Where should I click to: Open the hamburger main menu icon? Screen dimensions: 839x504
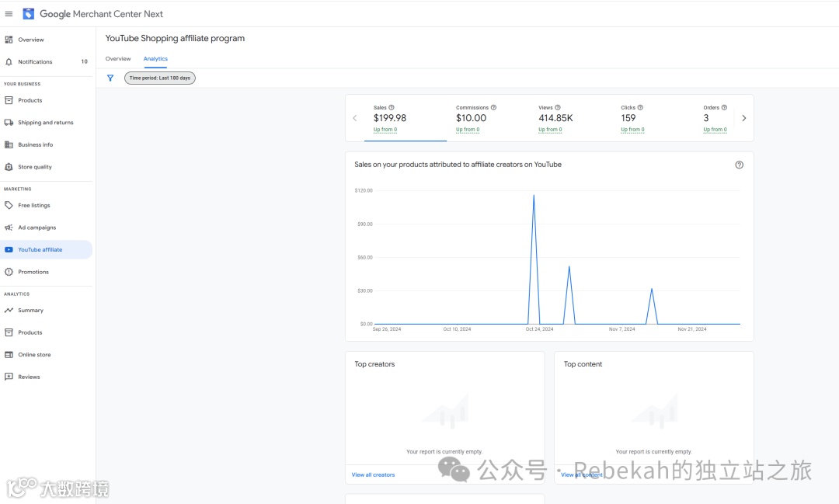tap(9, 14)
